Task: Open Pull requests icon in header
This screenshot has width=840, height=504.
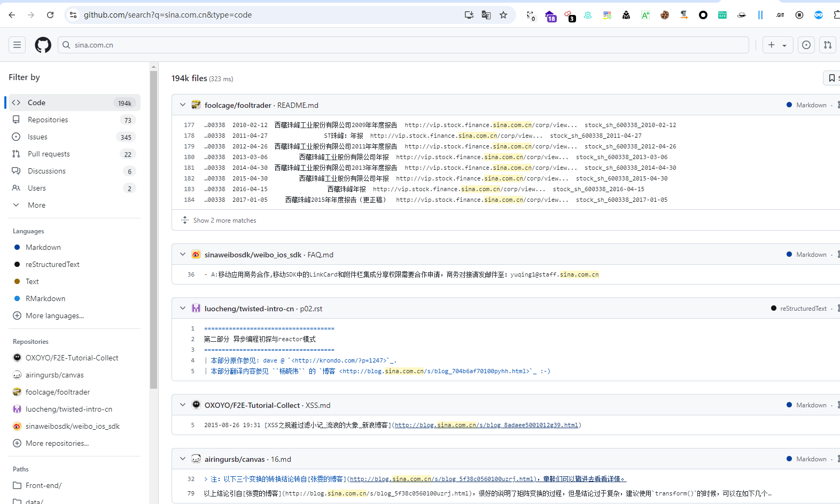Action: (828, 45)
